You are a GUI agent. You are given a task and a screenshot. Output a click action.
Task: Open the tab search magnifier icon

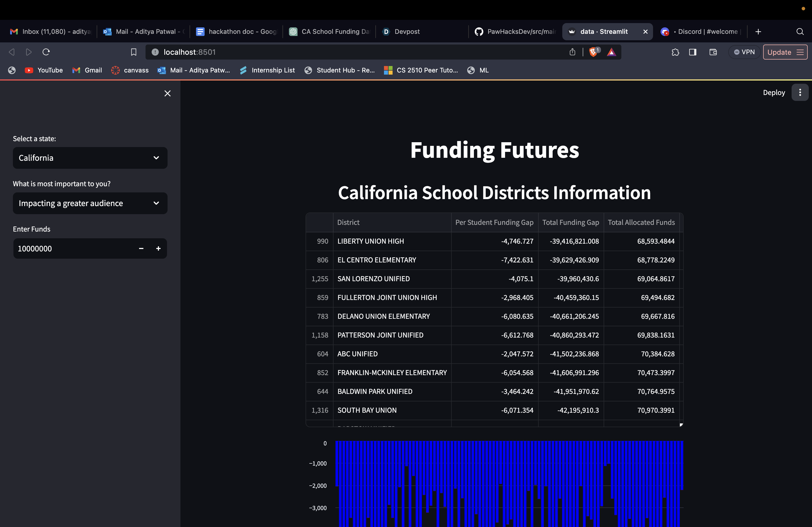[x=800, y=31]
